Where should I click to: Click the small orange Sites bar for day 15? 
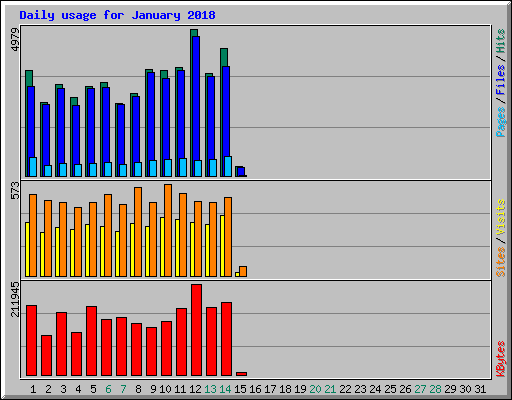243,271
